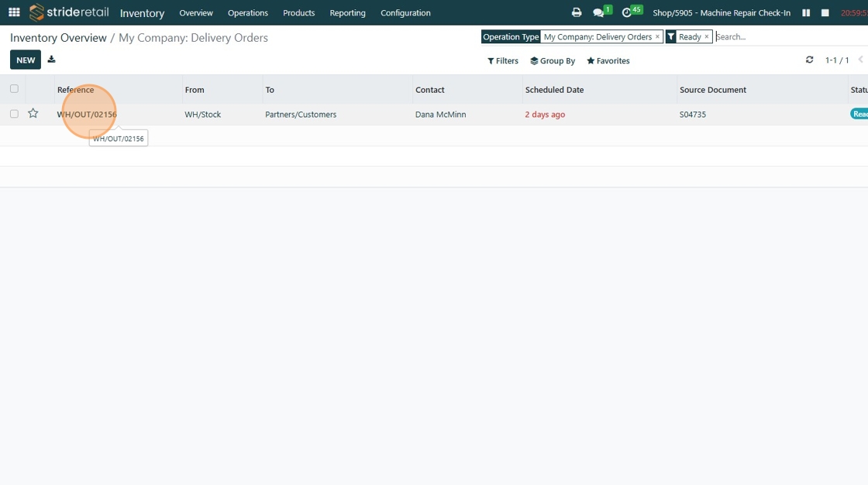Create a record with the NEW button

(26, 60)
